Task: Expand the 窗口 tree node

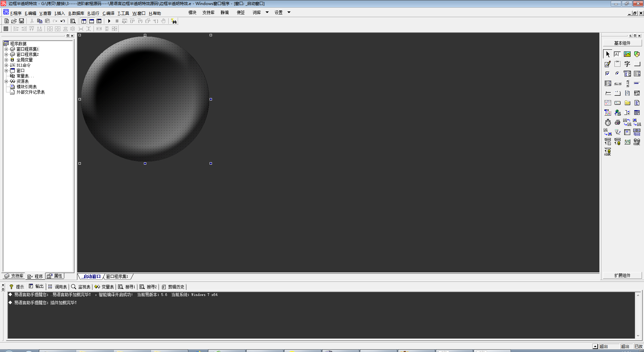Action: coord(6,71)
